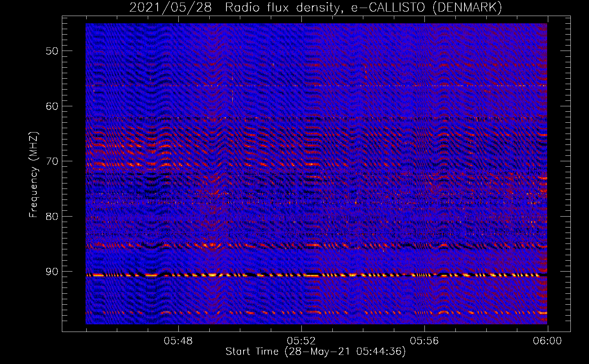Image resolution: width=589 pixels, height=364 pixels.
Task: Select the 70 MHz frequency tick label
Action: pos(52,161)
